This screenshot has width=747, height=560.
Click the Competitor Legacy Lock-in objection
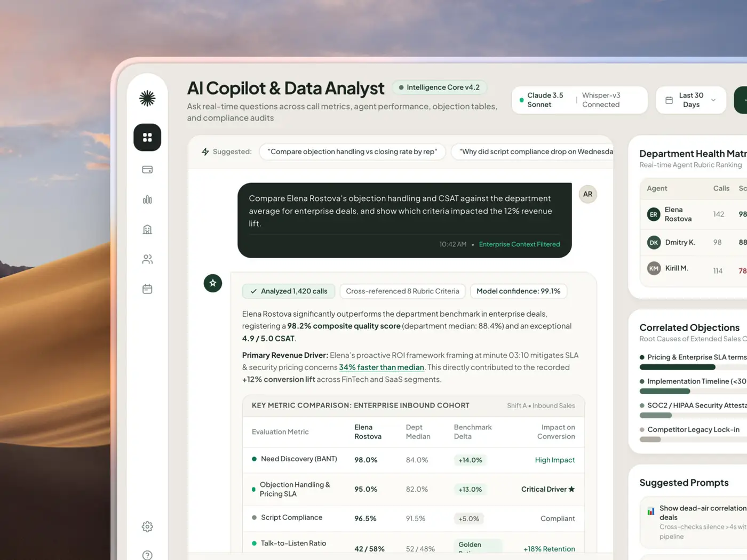[693, 430]
